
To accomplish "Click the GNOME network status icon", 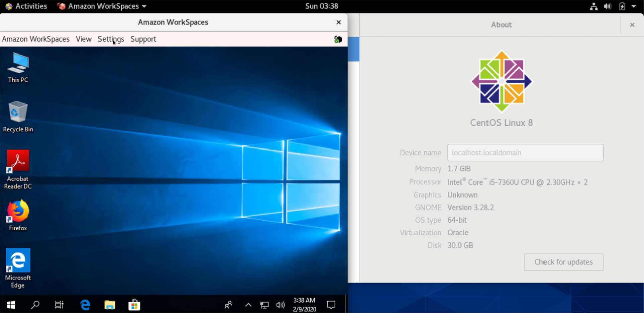I will [594, 6].
